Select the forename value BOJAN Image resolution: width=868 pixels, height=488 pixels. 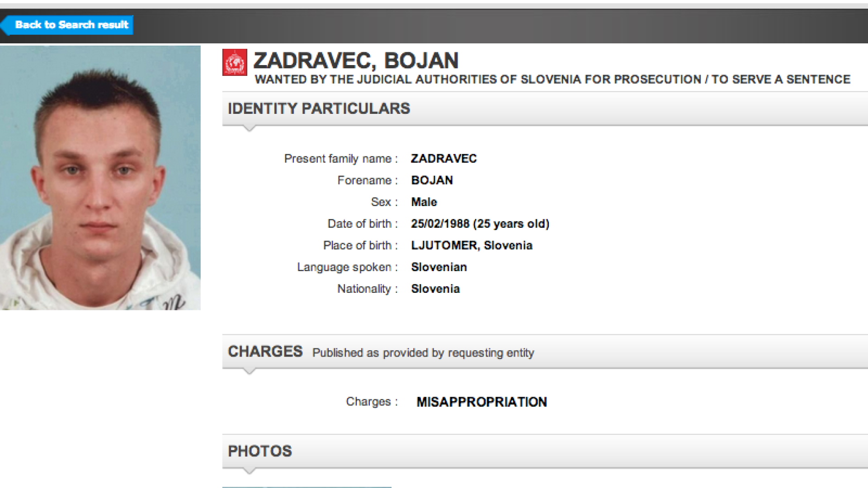click(x=432, y=180)
